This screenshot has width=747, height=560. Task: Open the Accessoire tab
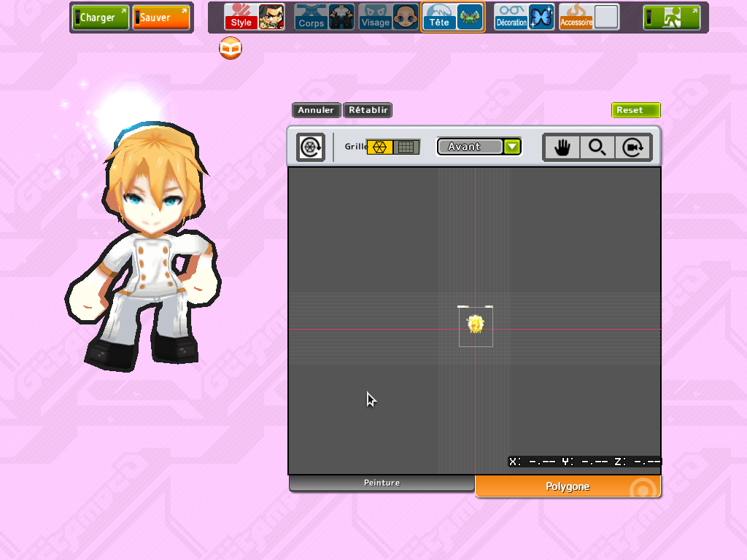tap(576, 17)
